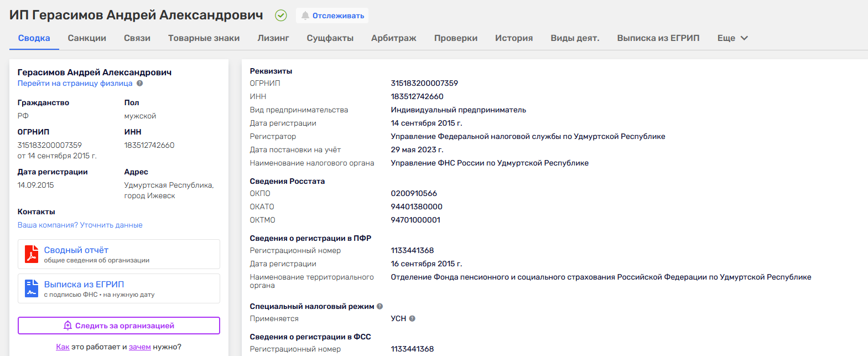Click the от 14 сентября 2015 г. text

pos(57,156)
